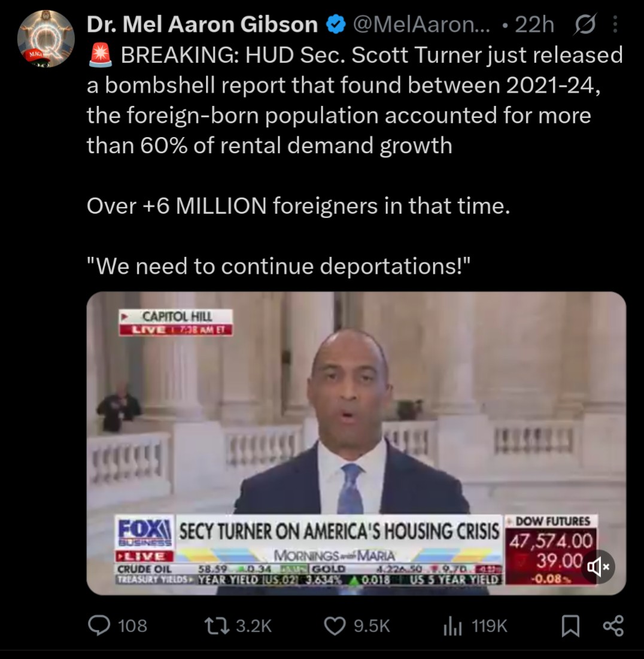Image resolution: width=644 pixels, height=659 pixels.
Task: Open the Dr. Mel Aaron Gibson display name
Action: pyautogui.click(x=202, y=25)
